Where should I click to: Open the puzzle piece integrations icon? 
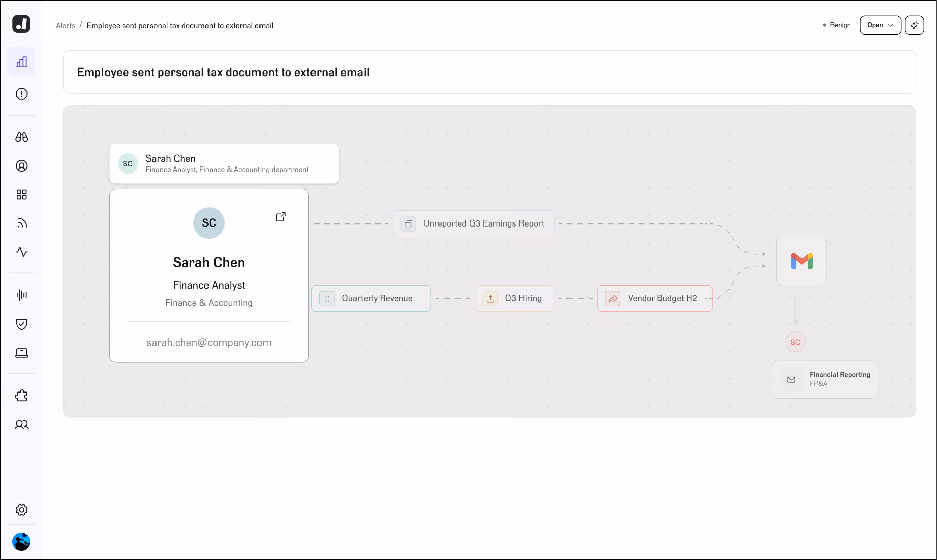(x=21, y=396)
